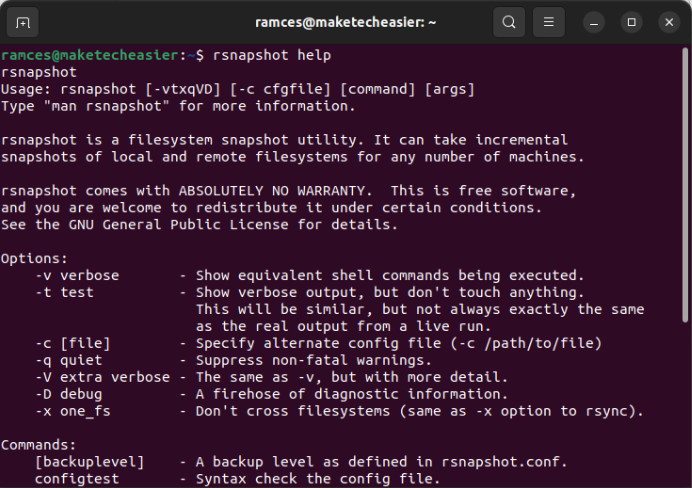Click the standalone 'rsnapshot' output line
The height and width of the screenshot is (488, 692).
pyautogui.click(x=39, y=72)
